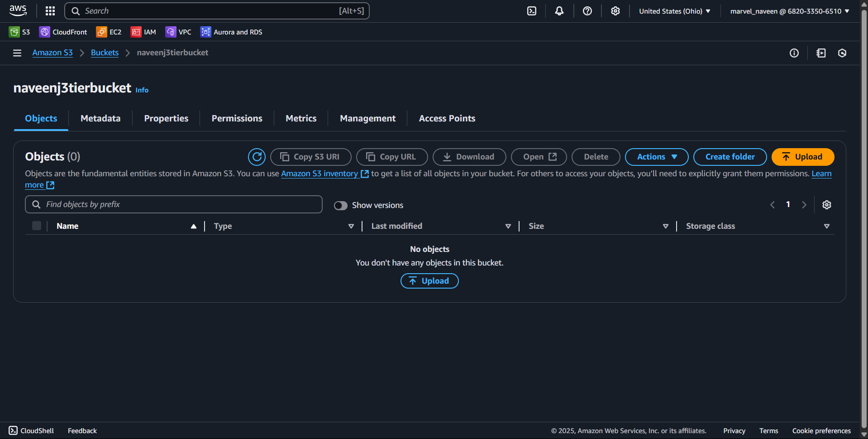Open the United States (Ohio) region selector
This screenshot has height=439, width=868.
point(675,11)
